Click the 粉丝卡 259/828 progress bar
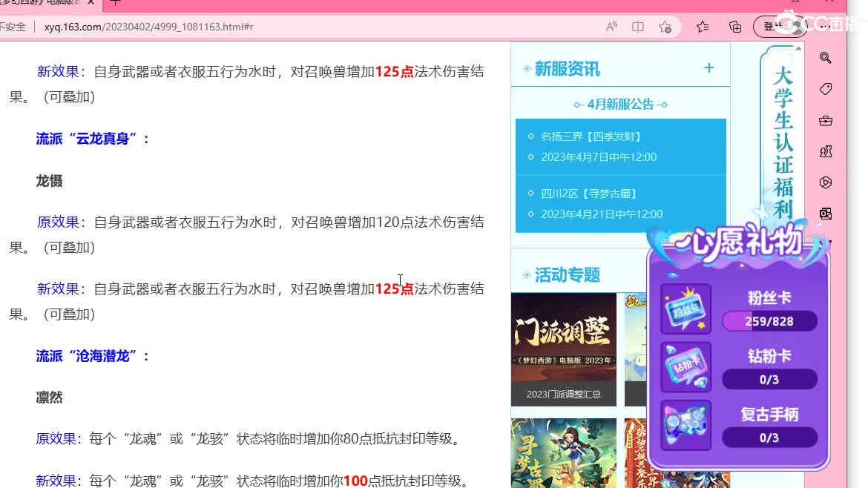868x488 pixels. (x=769, y=320)
